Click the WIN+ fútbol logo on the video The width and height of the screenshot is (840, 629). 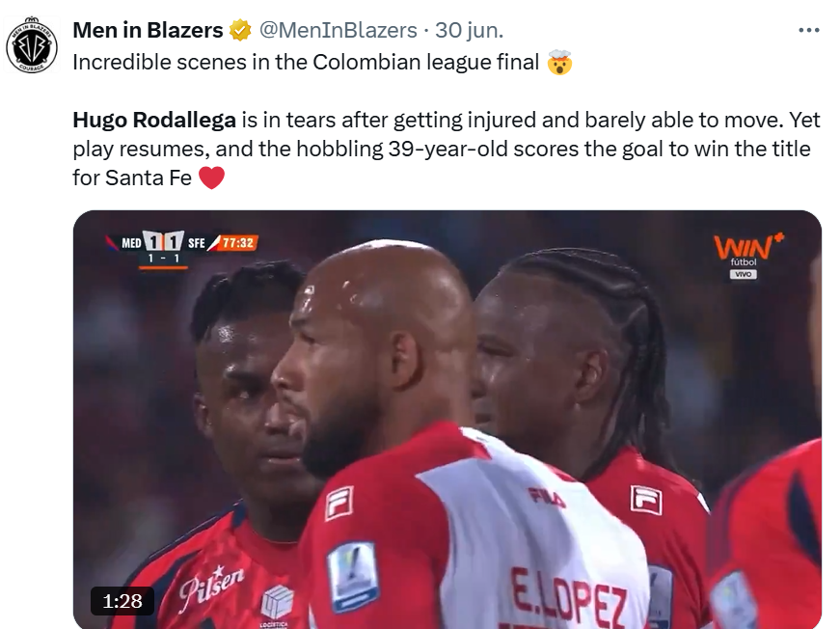pyautogui.click(x=747, y=250)
